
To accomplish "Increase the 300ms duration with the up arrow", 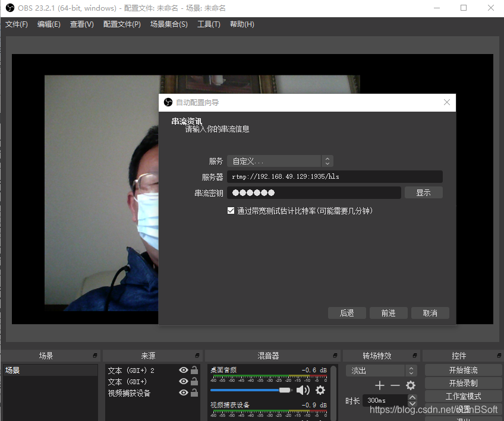I will point(412,397).
